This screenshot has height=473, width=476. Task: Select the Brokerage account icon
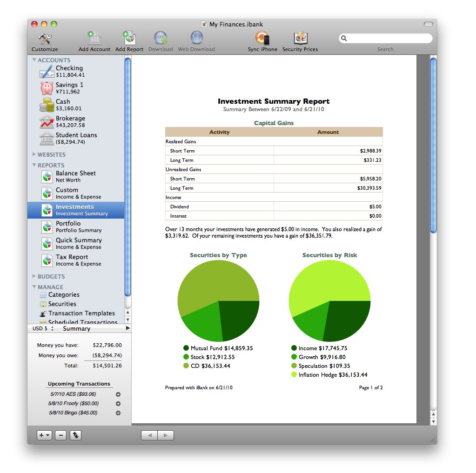[47, 122]
